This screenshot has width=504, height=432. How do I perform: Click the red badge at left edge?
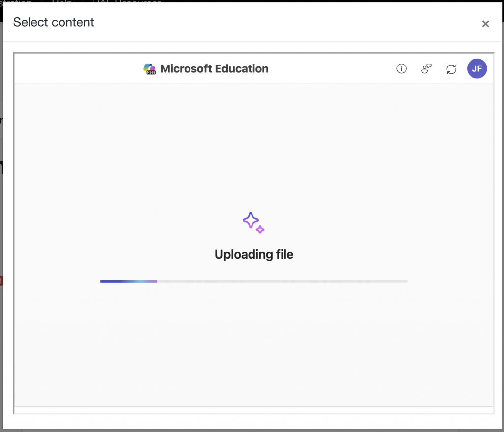click(1, 281)
